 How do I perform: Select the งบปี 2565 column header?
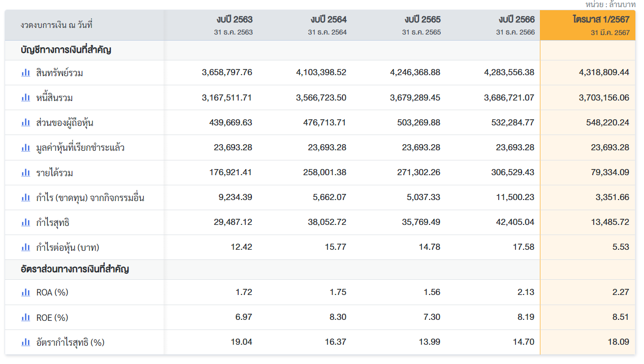(423, 20)
